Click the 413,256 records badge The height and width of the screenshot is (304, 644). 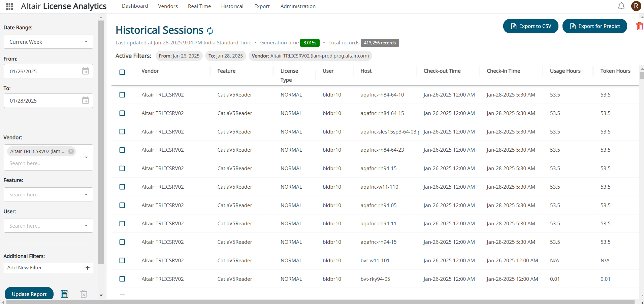pyautogui.click(x=380, y=43)
